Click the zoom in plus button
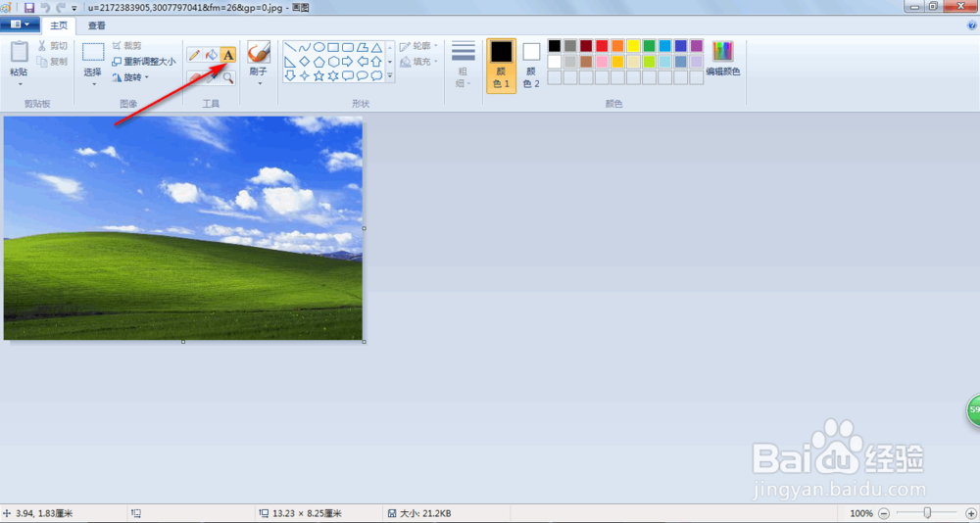 [x=970, y=513]
